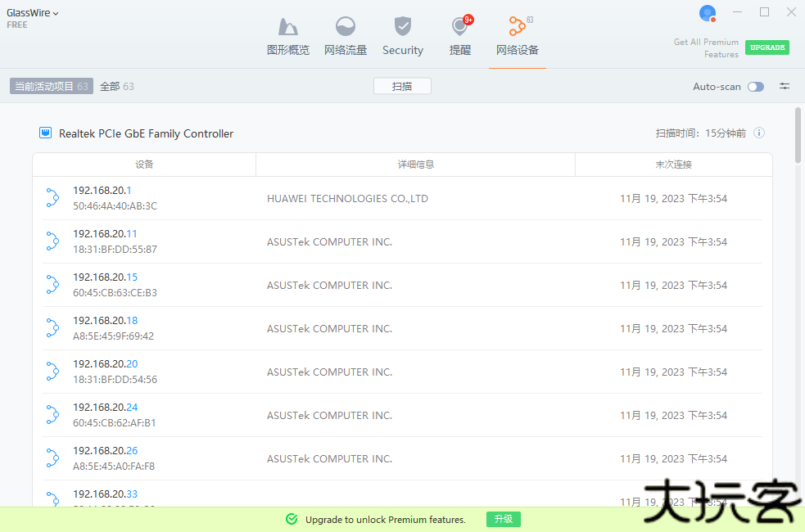Screen dimensions: 805x532
Task: Click MAC address 60:45:CB:62:AF:B1
Action: click(x=115, y=422)
